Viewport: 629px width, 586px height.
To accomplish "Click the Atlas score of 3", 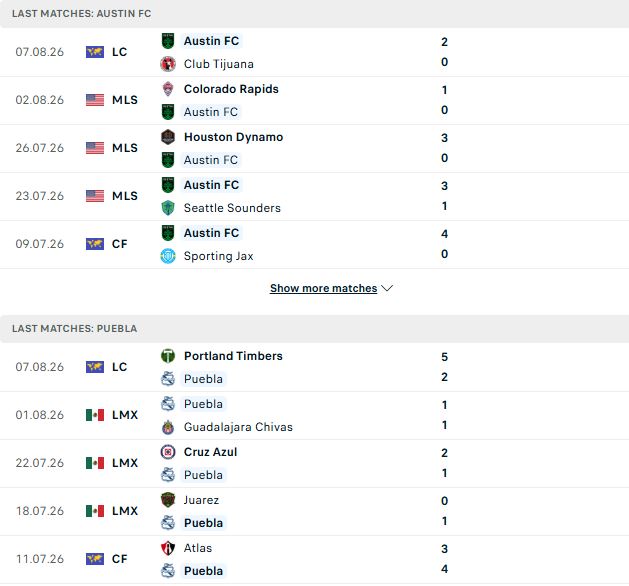I will 444,549.
